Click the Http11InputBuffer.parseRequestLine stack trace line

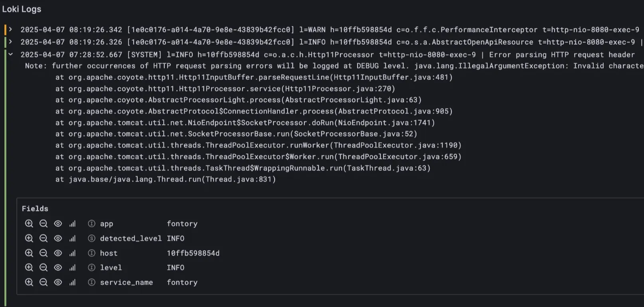click(254, 77)
